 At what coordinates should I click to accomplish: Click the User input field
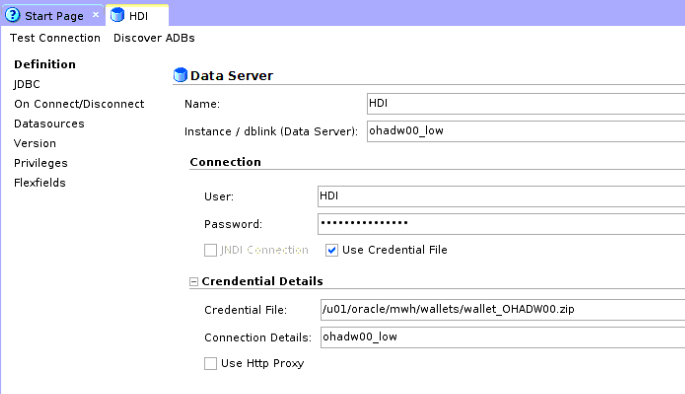(501, 196)
